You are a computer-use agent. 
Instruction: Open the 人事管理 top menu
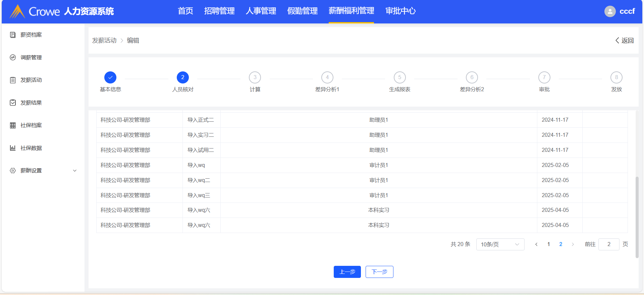click(261, 11)
